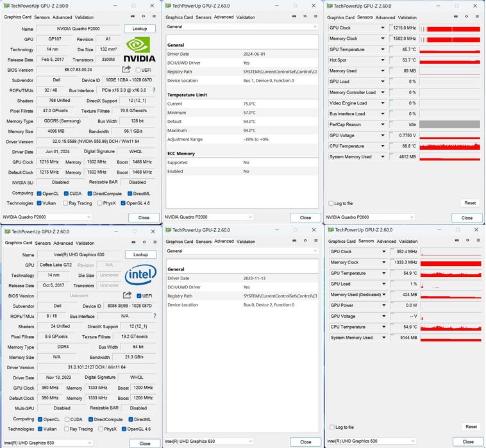486x448 pixels.
Task: Click screenshot camera icon in NVIDIA Sensors window
Action: (x=456, y=17)
